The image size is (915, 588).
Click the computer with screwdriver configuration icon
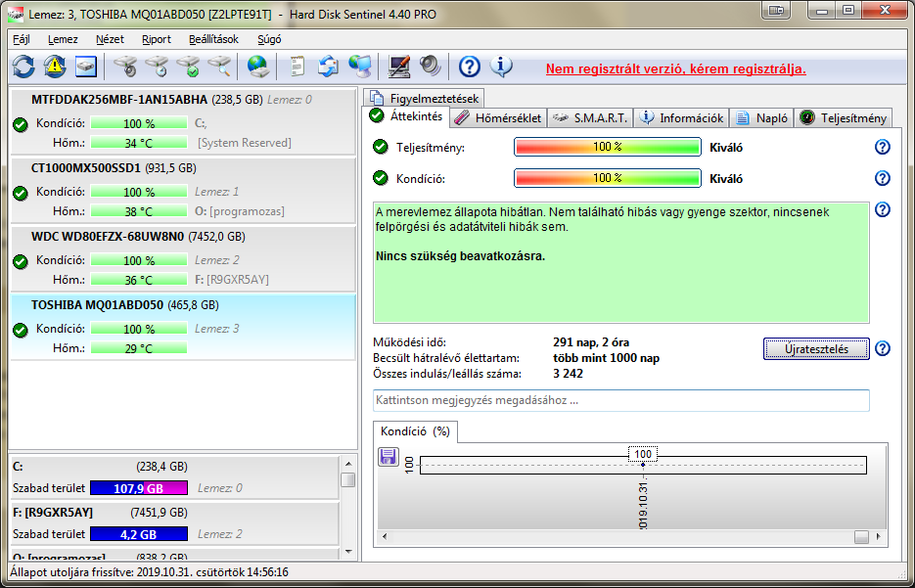point(399,68)
